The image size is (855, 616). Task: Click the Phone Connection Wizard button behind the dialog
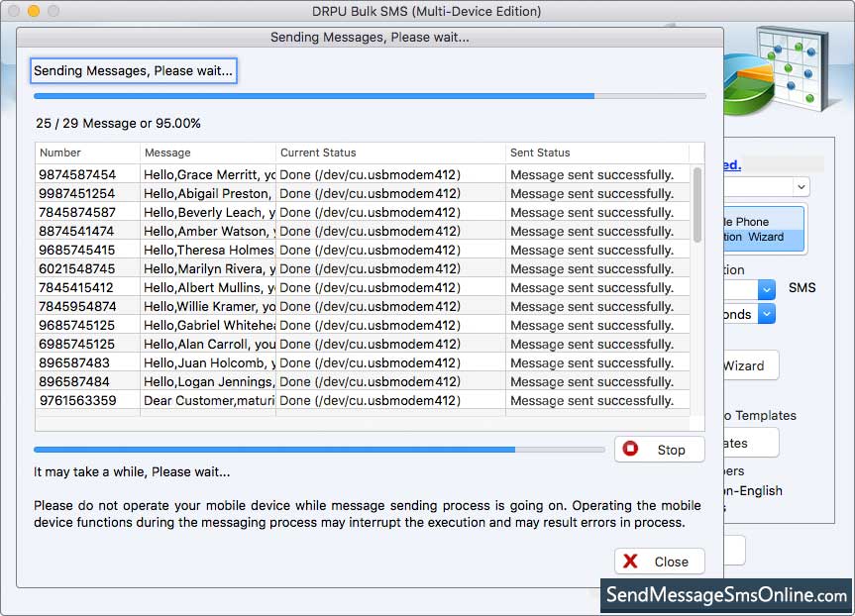click(x=764, y=229)
